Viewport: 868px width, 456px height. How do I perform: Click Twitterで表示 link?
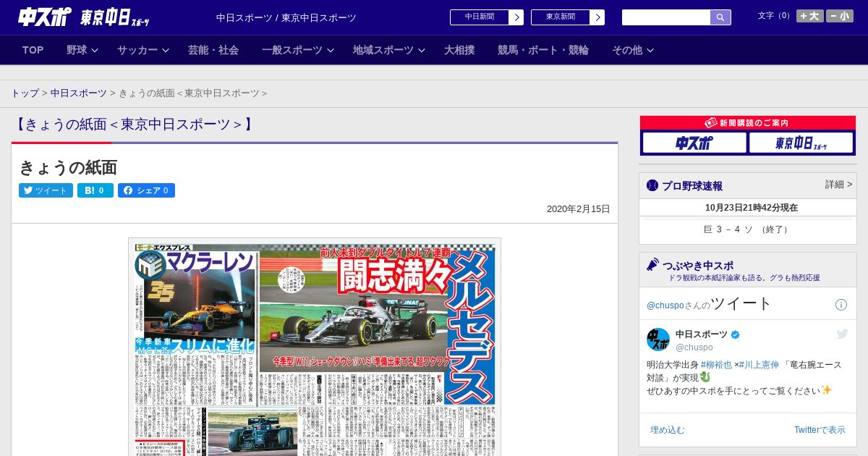820,430
